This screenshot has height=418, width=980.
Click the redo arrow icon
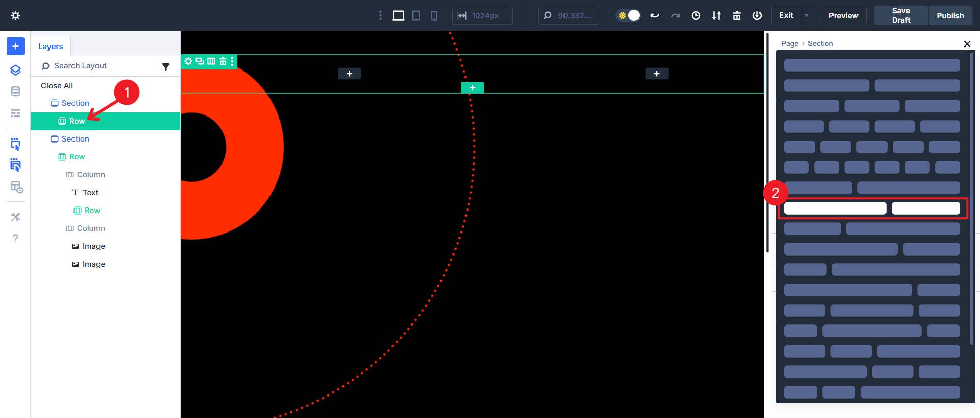point(675,16)
